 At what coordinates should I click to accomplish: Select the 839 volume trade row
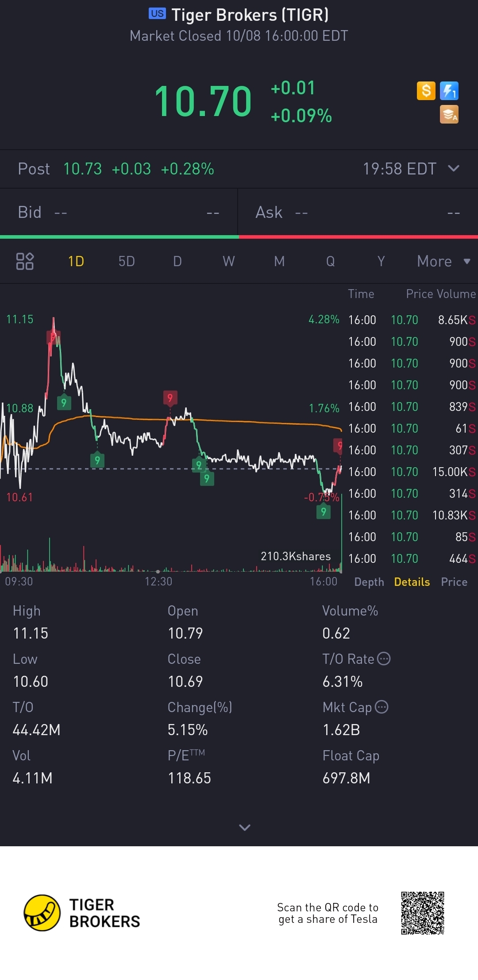pyautogui.click(x=412, y=407)
